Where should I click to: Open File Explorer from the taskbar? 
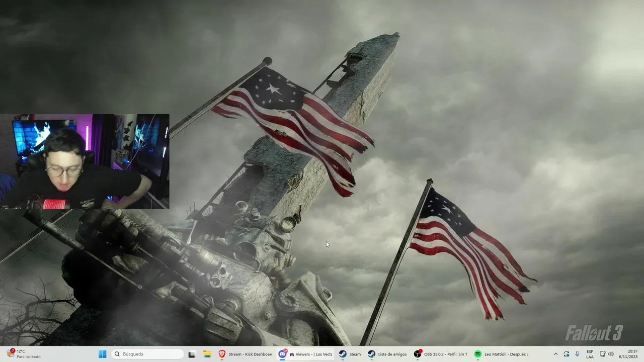(x=207, y=354)
